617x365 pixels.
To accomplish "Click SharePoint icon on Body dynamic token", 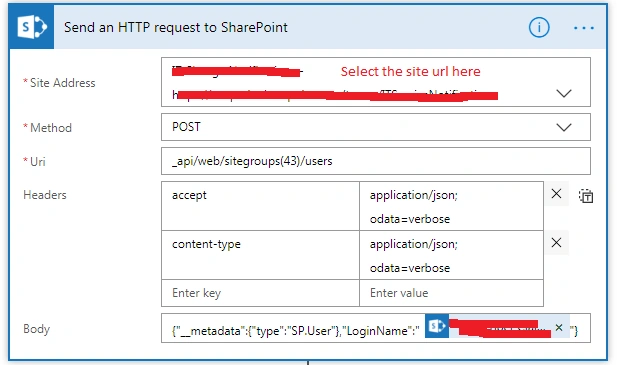I will pos(437,326).
